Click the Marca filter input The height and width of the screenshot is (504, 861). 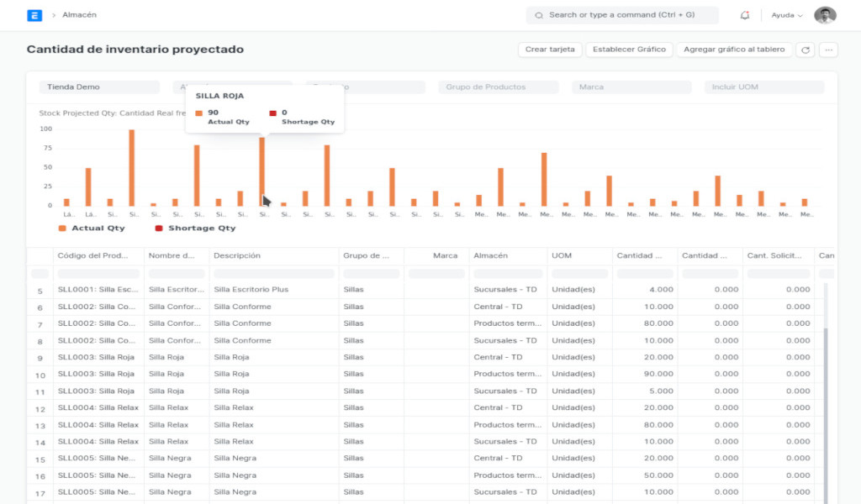(x=631, y=87)
